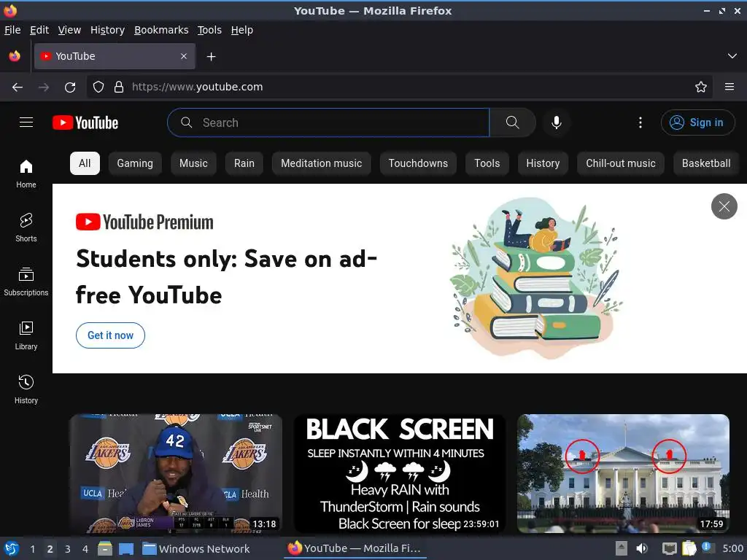Select the Gaming filter chip
The height and width of the screenshot is (560, 747).
click(x=135, y=163)
